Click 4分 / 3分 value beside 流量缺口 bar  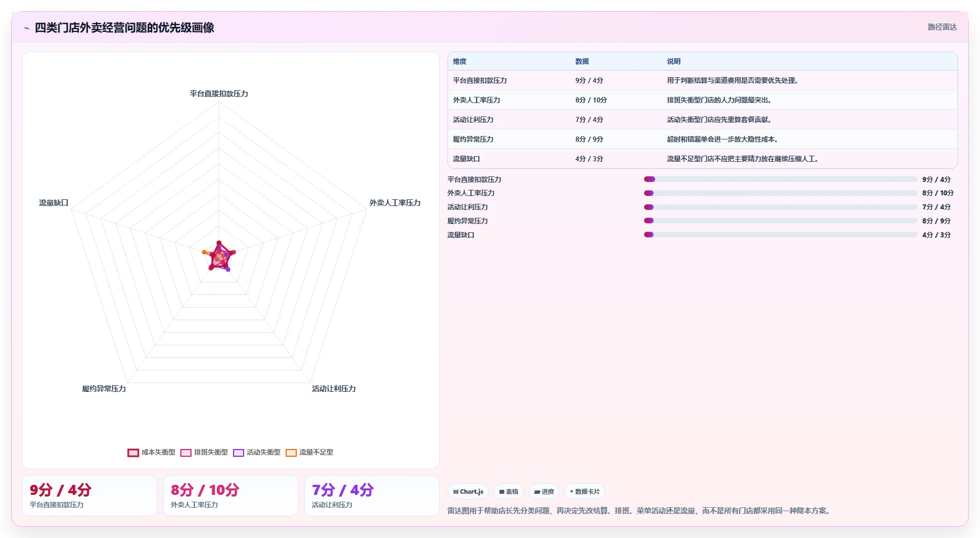(x=936, y=235)
